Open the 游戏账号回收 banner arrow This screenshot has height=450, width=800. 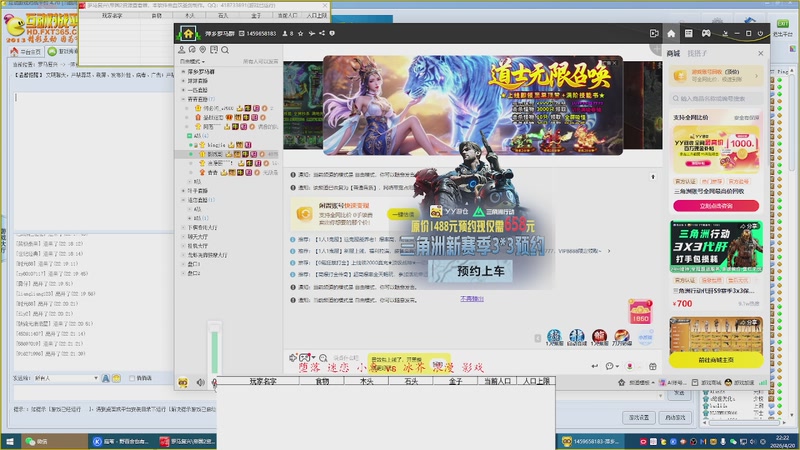(x=757, y=76)
